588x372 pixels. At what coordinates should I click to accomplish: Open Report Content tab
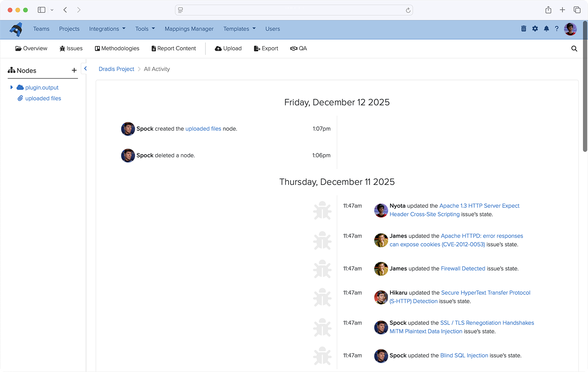174,48
